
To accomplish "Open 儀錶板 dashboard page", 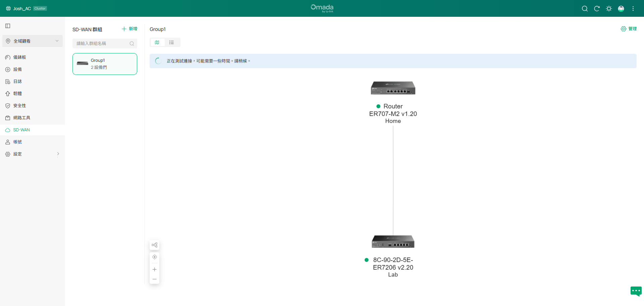I will coord(19,57).
